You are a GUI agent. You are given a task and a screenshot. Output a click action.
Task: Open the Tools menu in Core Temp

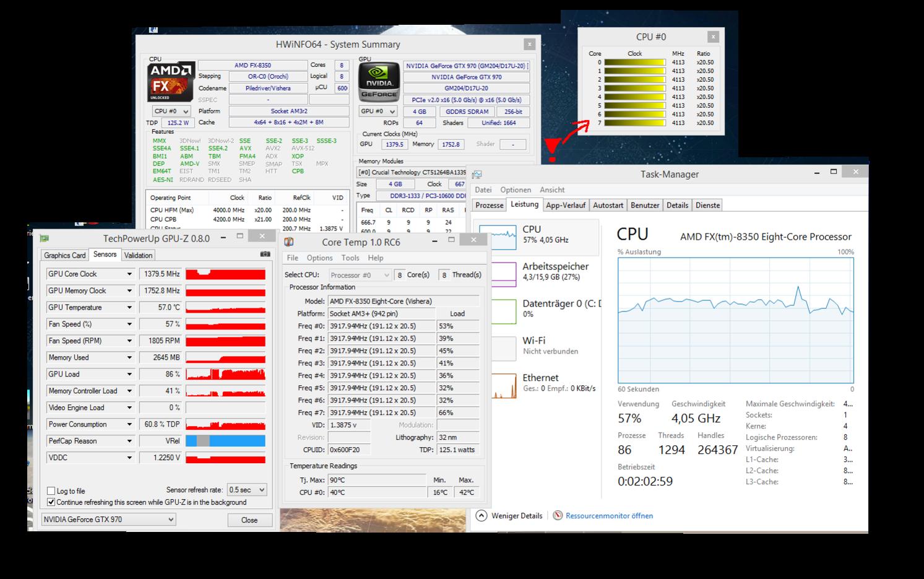[350, 258]
